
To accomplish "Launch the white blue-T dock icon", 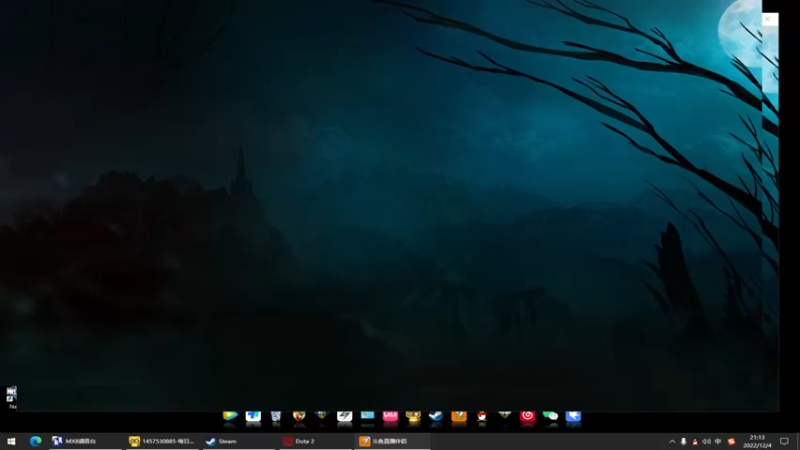I will [x=253, y=416].
